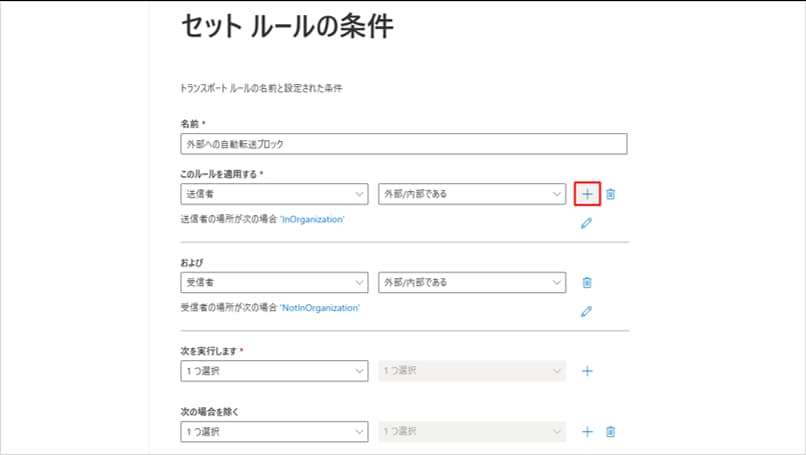Add an exception with the 次の場合を除く plus icon
806x455 pixels.
(x=587, y=432)
